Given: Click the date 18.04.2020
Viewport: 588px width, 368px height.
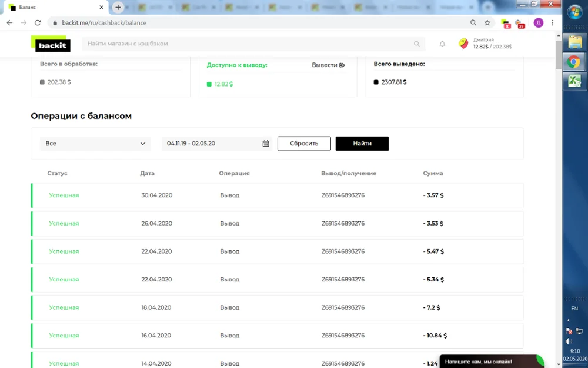Looking at the screenshot, I should pyautogui.click(x=156, y=307).
